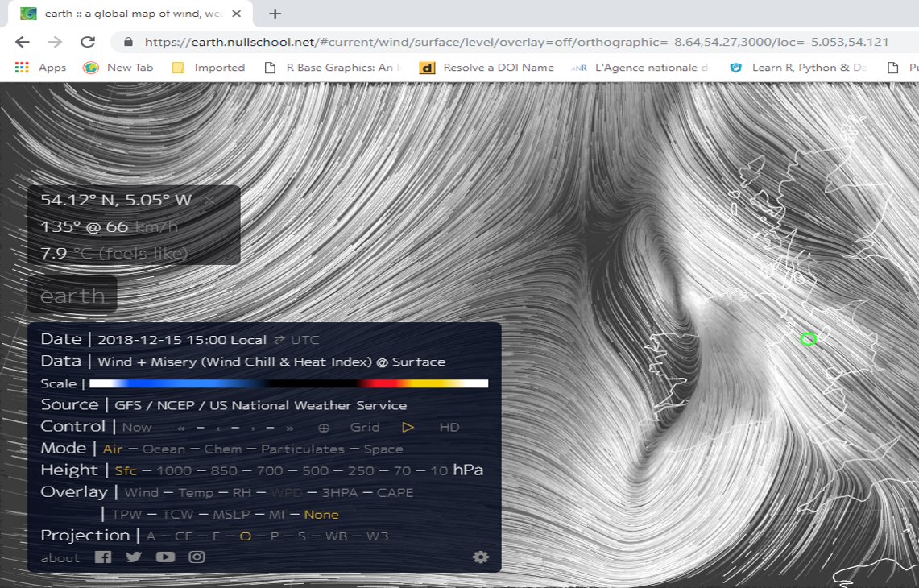Select projection E
919x588 pixels.
(217, 536)
